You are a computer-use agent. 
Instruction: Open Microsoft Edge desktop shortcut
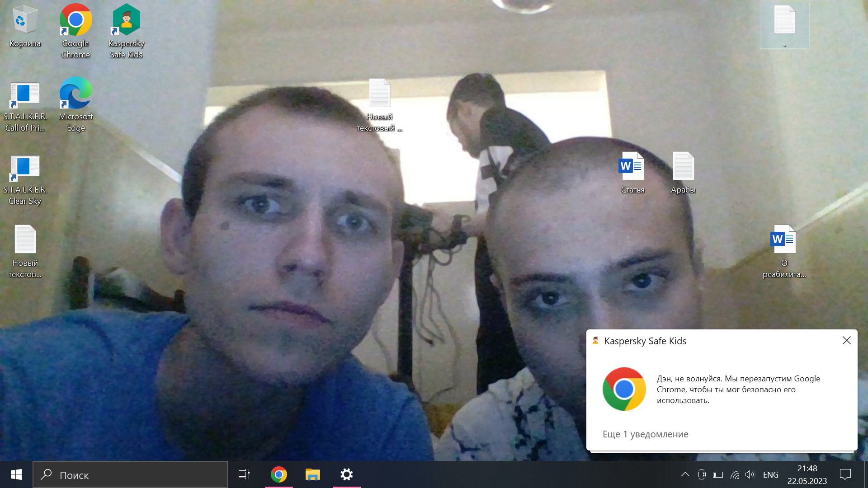75,94
